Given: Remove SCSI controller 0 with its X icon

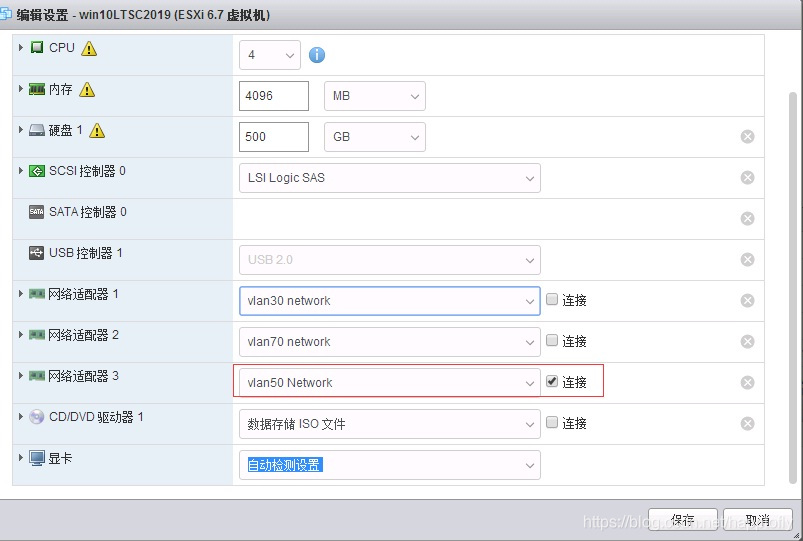Looking at the screenshot, I should point(747,177).
